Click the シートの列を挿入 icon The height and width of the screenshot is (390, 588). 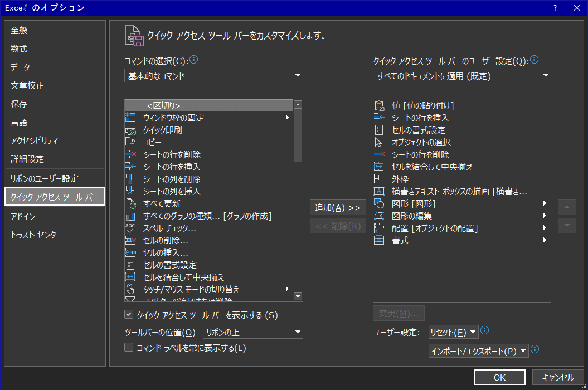(130, 191)
